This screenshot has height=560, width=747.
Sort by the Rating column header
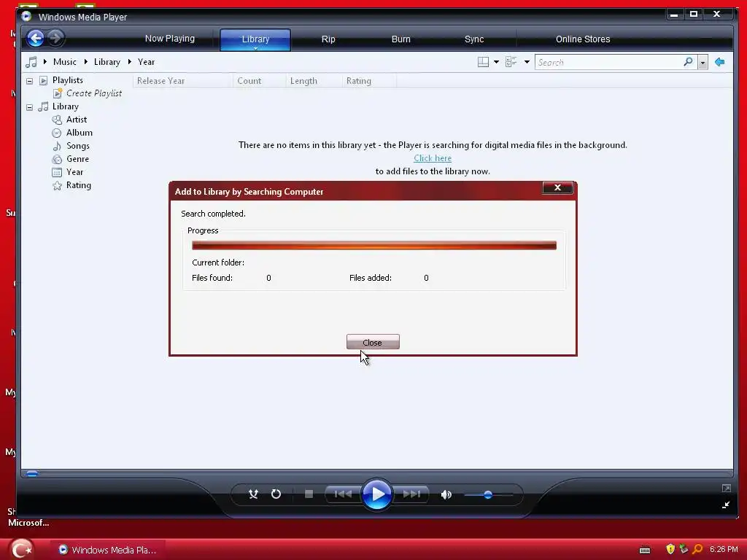pyautogui.click(x=369, y=81)
